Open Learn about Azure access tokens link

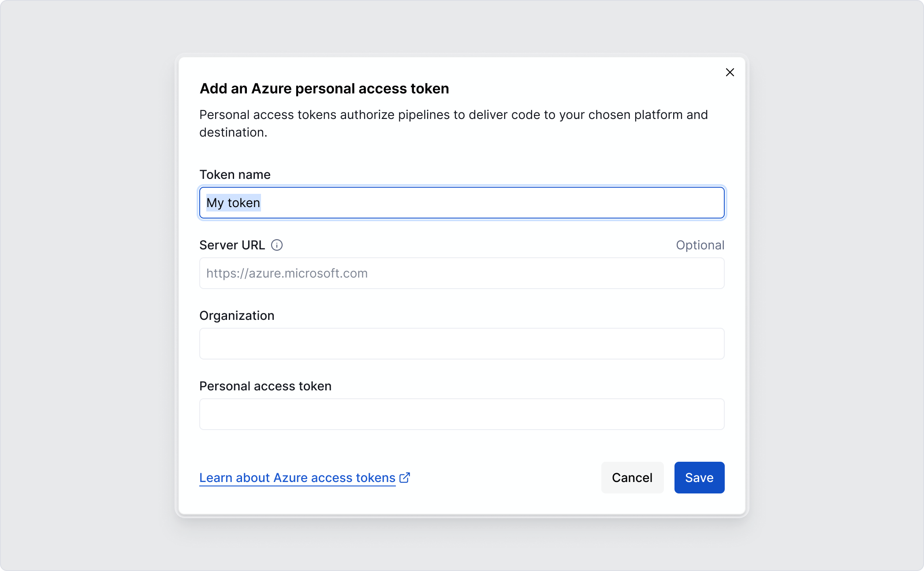click(x=297, y=478)
